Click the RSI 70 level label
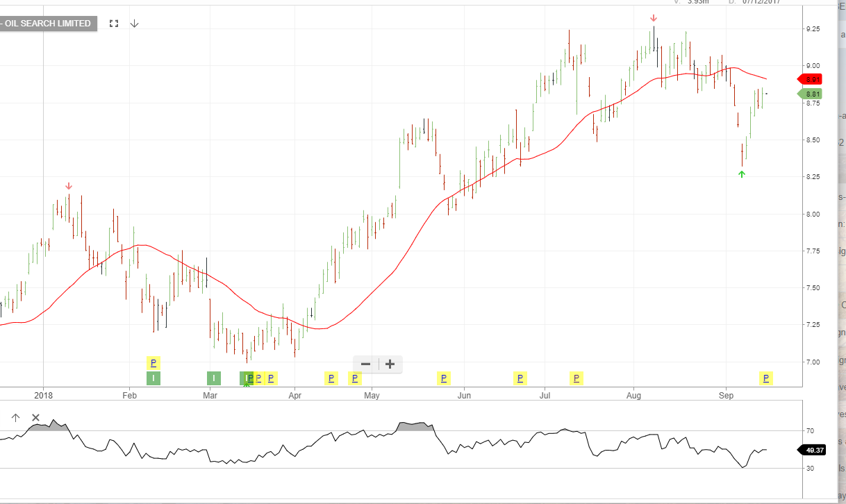 [x=810, y=431]
